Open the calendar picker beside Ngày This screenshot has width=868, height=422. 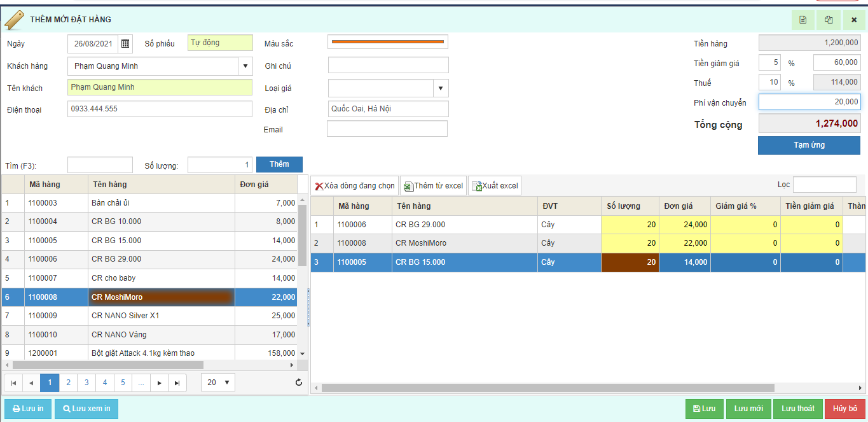125,43
